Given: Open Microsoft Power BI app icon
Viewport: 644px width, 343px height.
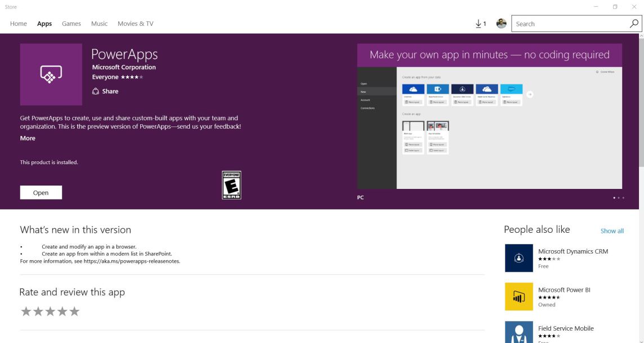Looking at the screenshot, I should 518,297.
